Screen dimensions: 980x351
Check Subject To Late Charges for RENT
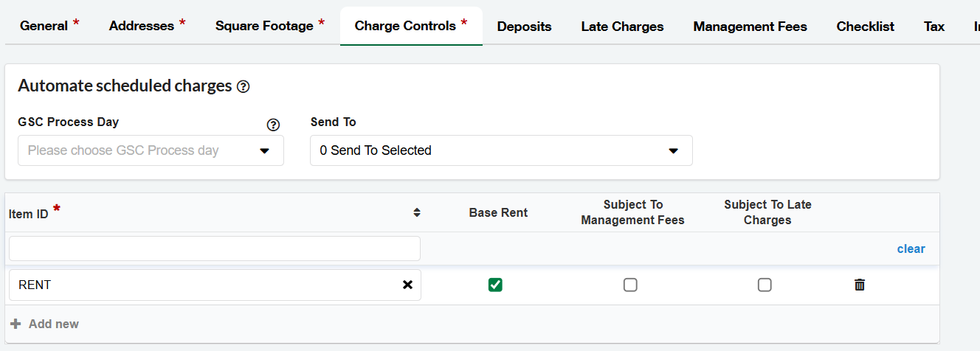[x=765, y=285]
